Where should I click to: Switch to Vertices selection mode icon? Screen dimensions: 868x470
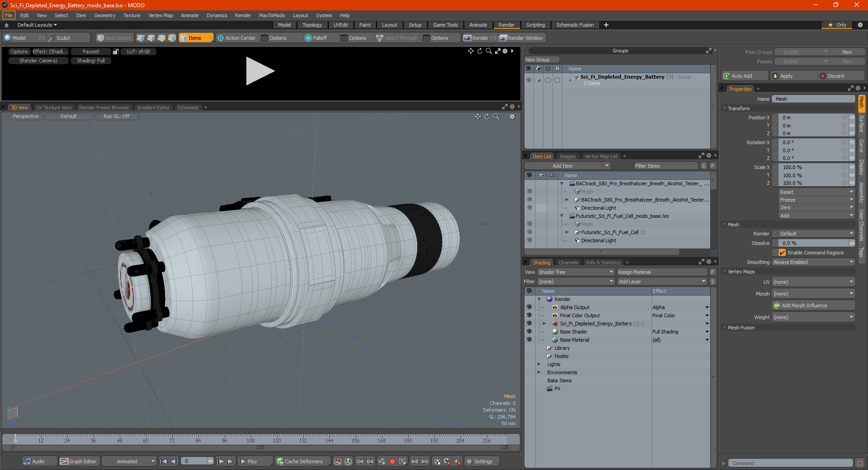tap(141, 38)
